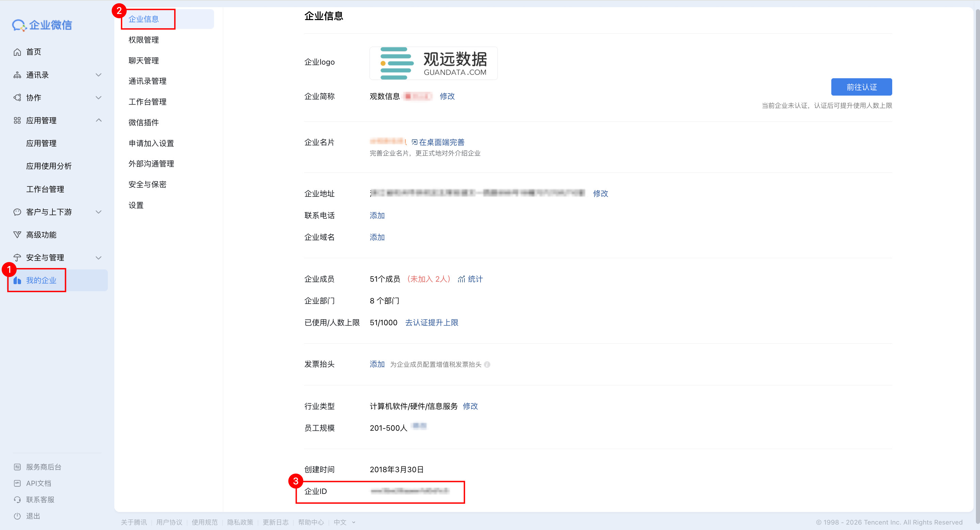Click the 前往认证 button

click(x=861, y=87)
